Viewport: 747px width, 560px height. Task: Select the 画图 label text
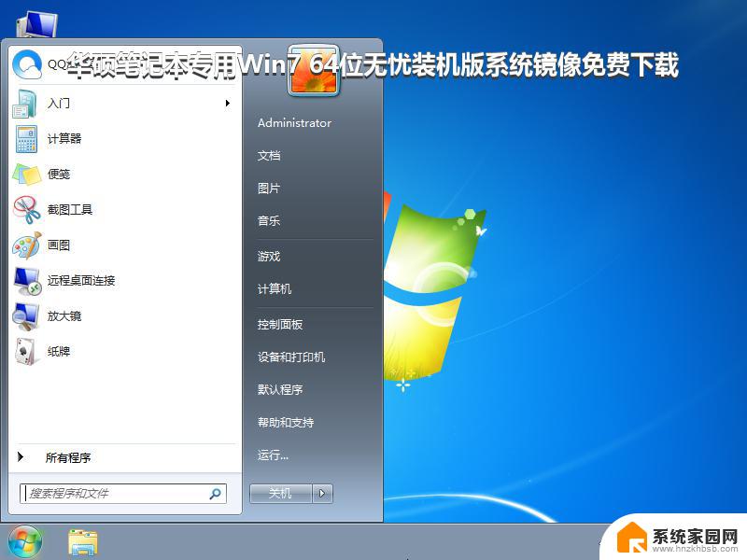[x=59, y=245]
